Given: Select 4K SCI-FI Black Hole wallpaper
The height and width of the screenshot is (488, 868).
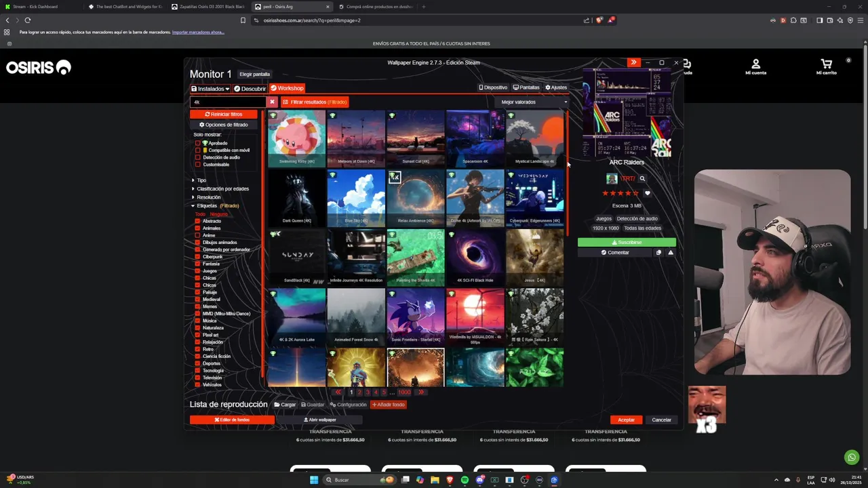Looking at the screenshot, I should tap(475, 257).
